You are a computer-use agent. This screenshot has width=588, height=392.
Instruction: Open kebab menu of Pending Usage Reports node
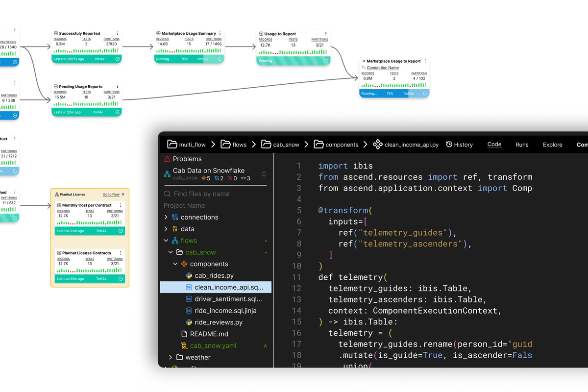(x=118, y=86)
